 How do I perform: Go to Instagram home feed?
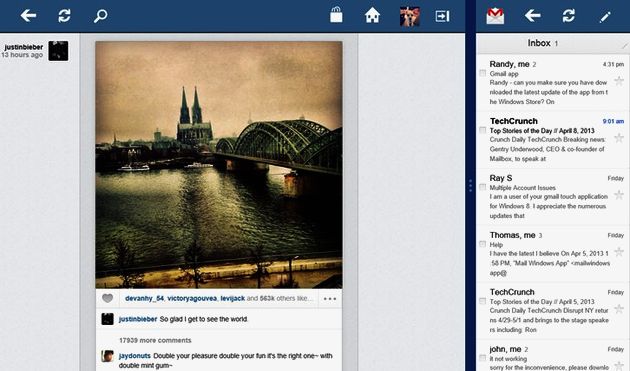pyautogui.click(x=372, y=16)
